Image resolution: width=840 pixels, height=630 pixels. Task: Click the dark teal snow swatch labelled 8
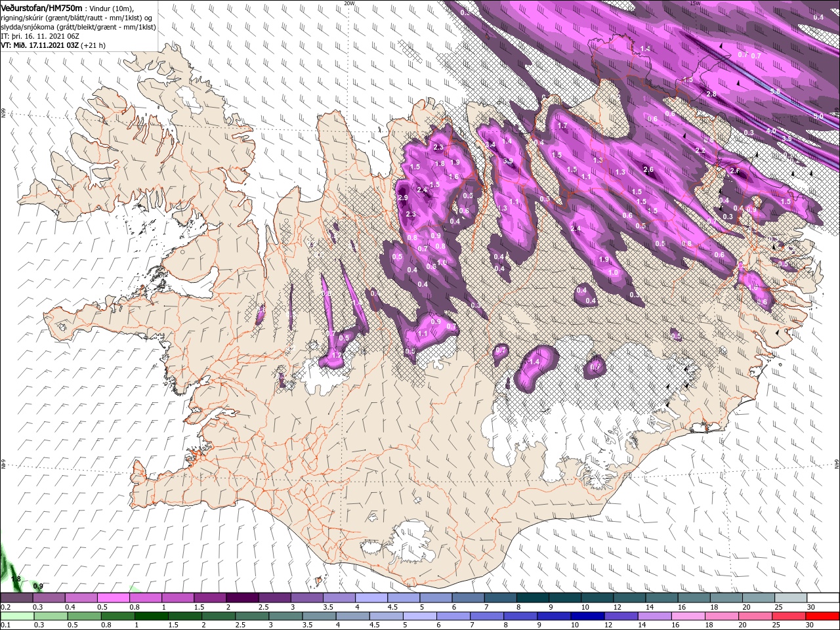tap(532, 598)
